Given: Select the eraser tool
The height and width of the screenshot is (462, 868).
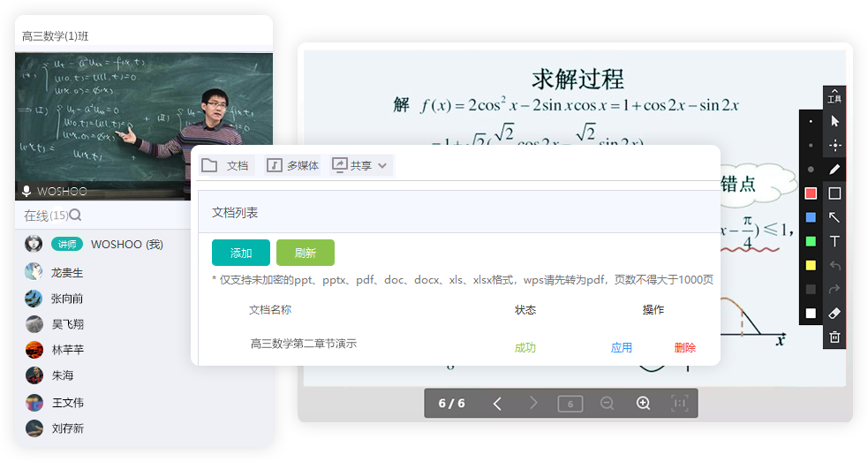Looking at the screenshot, I should (834, 313).
